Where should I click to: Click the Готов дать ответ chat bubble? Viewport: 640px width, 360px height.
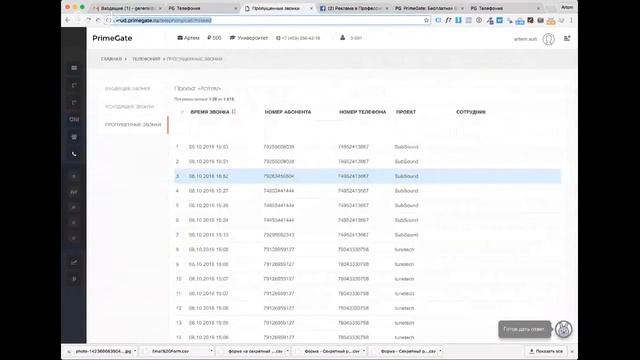point(524,329)
